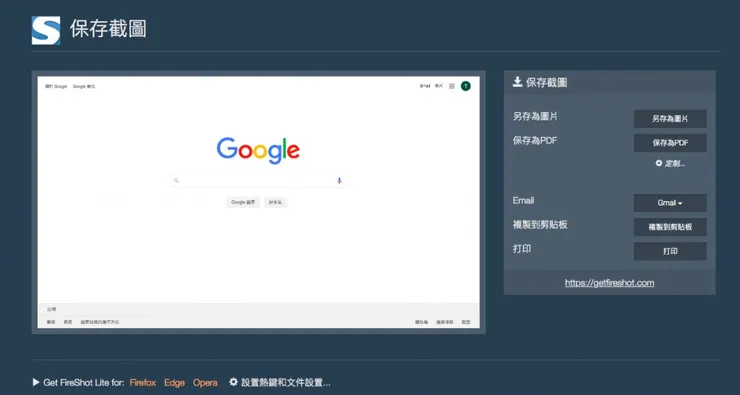The image size is (740, 395).
Task: Open the Gmail email dropdown button
Action: (670, 203)
